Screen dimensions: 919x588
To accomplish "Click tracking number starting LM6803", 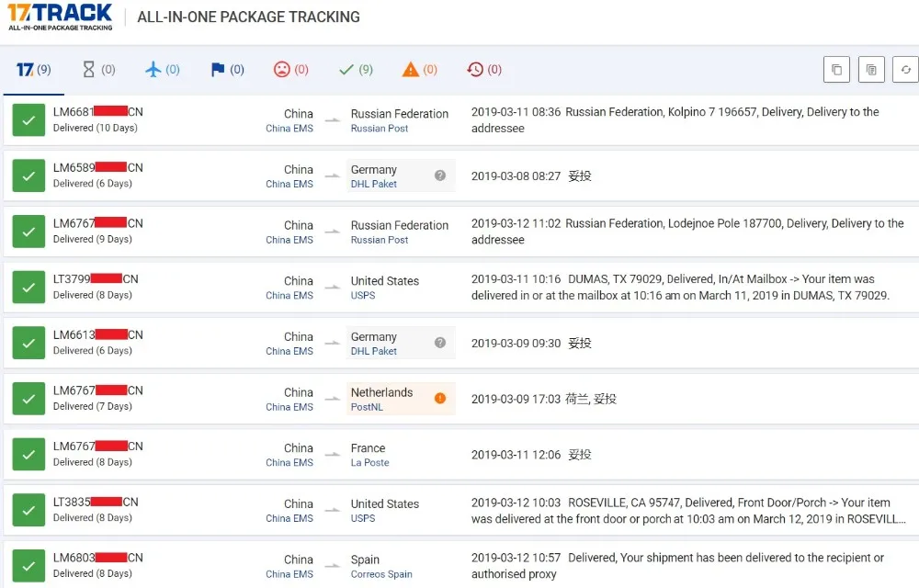I will (x=98, y=558).
